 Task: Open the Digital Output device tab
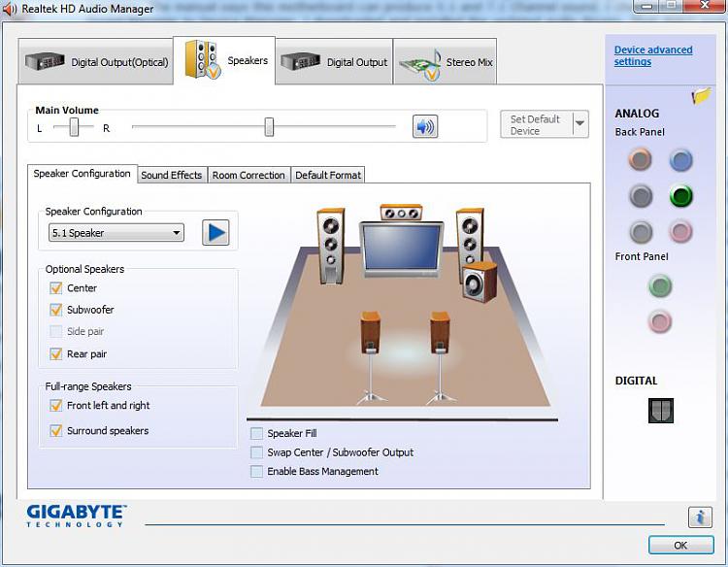[334, 62]
